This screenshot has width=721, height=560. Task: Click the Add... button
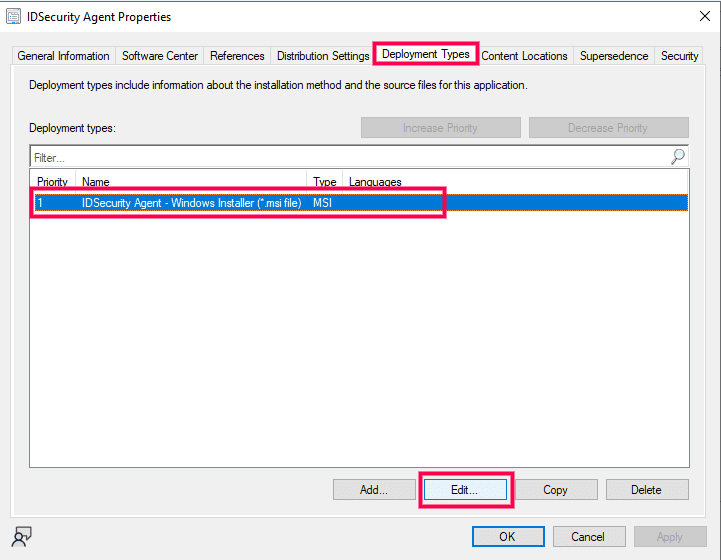click(374, 490)
